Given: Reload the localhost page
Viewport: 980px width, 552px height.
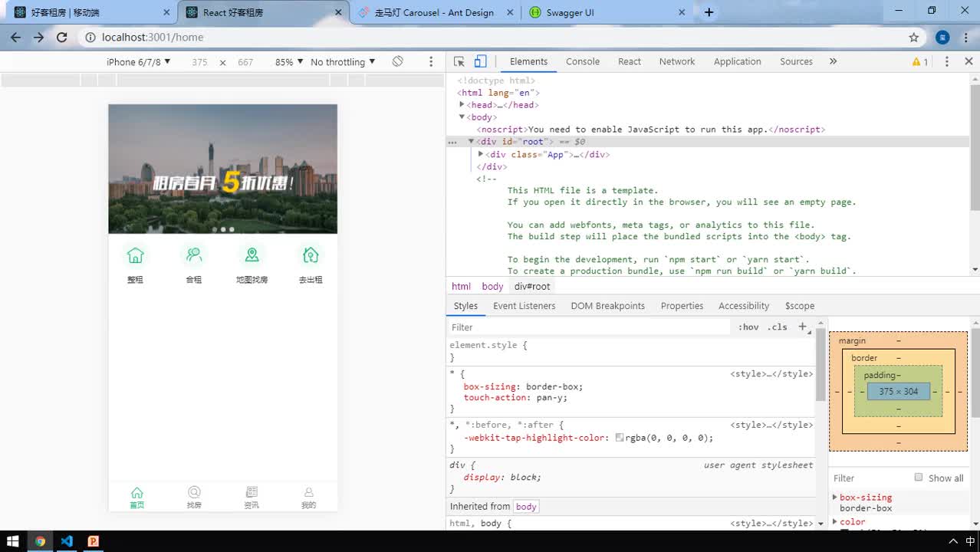Looking at the screenshot, I should [62, 37].
